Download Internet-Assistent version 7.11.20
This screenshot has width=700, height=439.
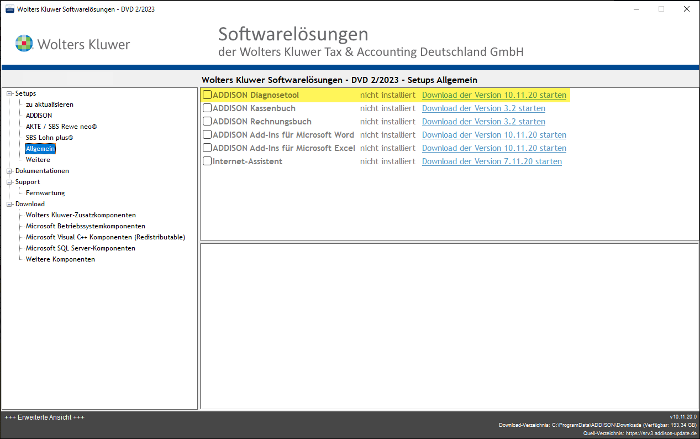492,161
